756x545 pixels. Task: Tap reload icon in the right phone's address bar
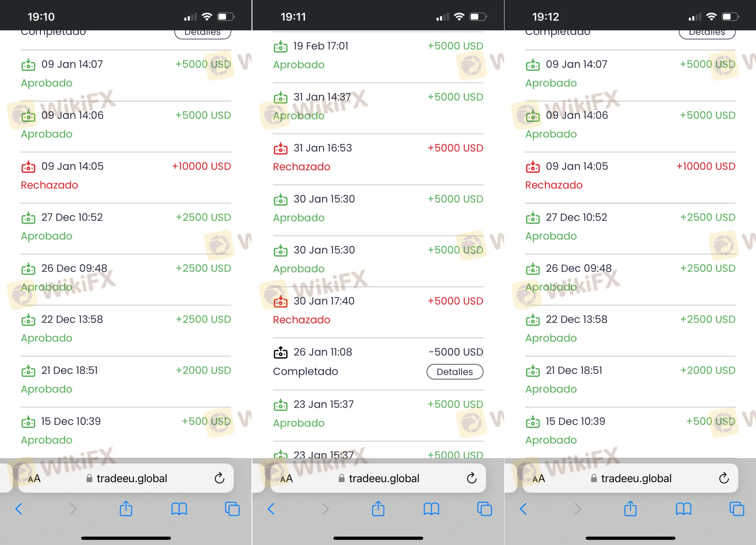724,478
